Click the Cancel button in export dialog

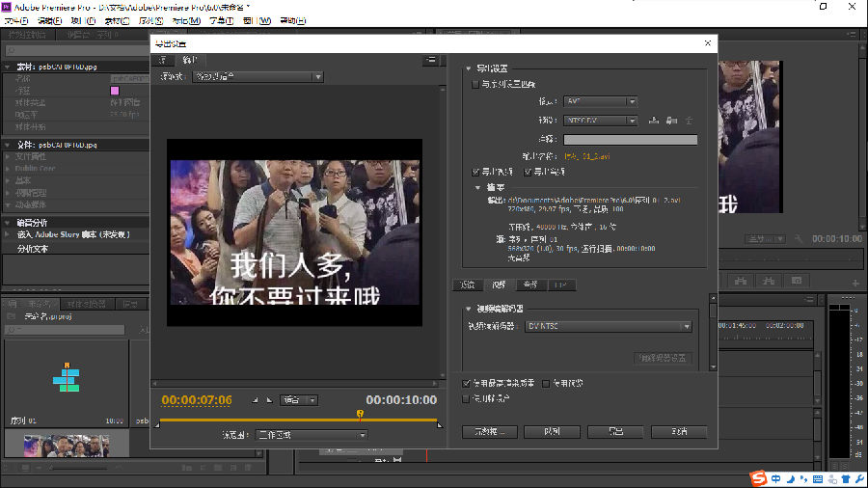pyautogui.click(x=679, y=431)
